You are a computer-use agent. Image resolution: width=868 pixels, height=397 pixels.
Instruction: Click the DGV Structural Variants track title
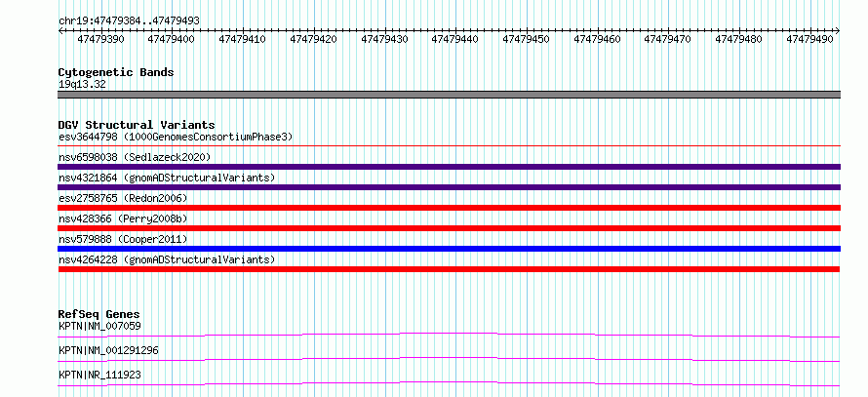137,125
